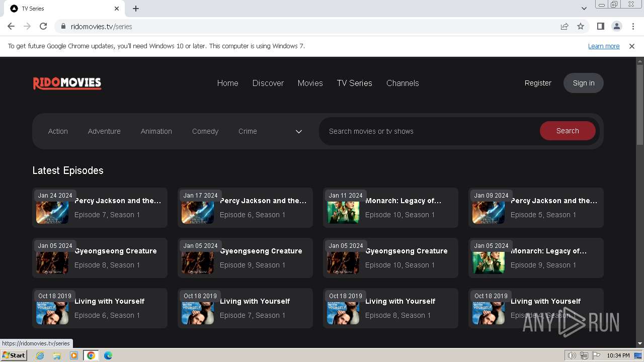The height and width of the screenshot is (362, 644).
Task: Click the taskbar clock 10:34 PM
Action: tap(618, 355)
